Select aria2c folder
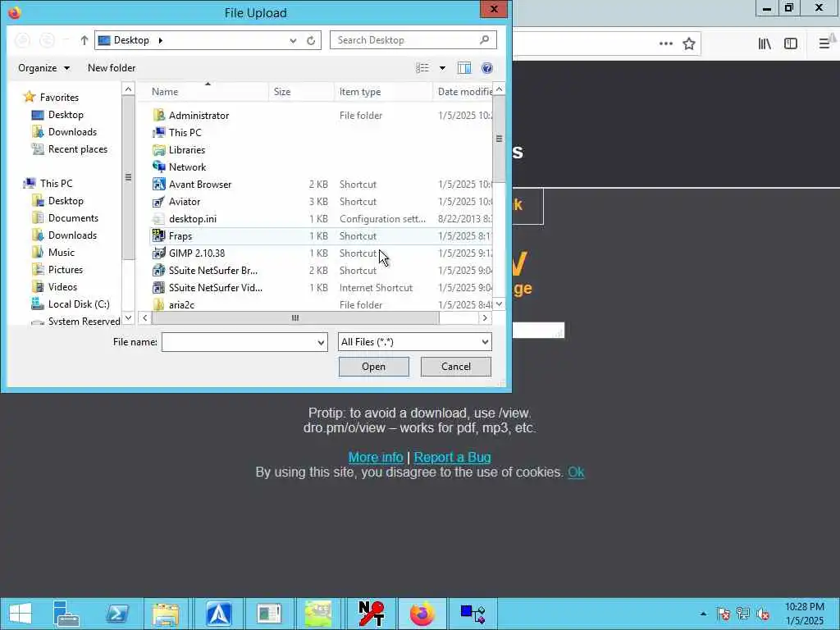Screen dimensions: 840x630 coord(321,305)
